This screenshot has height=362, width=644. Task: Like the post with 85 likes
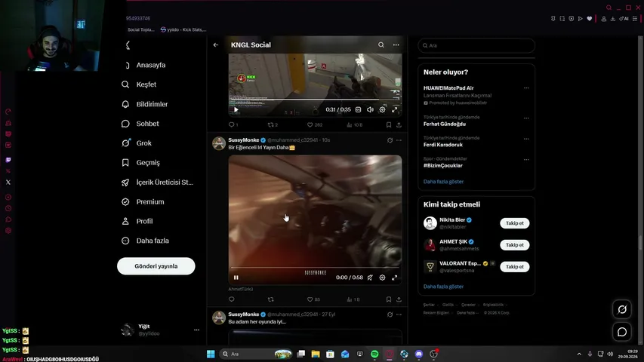[x=314, y=299]
